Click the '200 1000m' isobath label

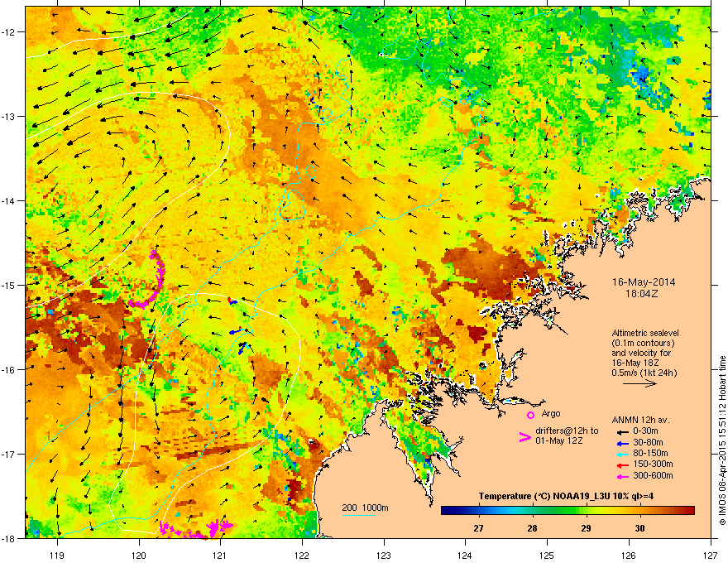365,508
